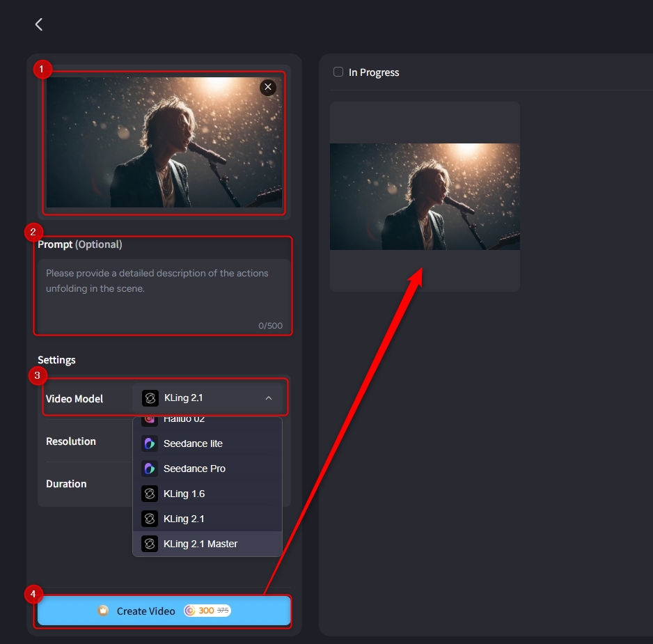This screenshot has width=653, height=644.
Task: Collapse the model list using the chevron
Action: click(x=269, y=398)
